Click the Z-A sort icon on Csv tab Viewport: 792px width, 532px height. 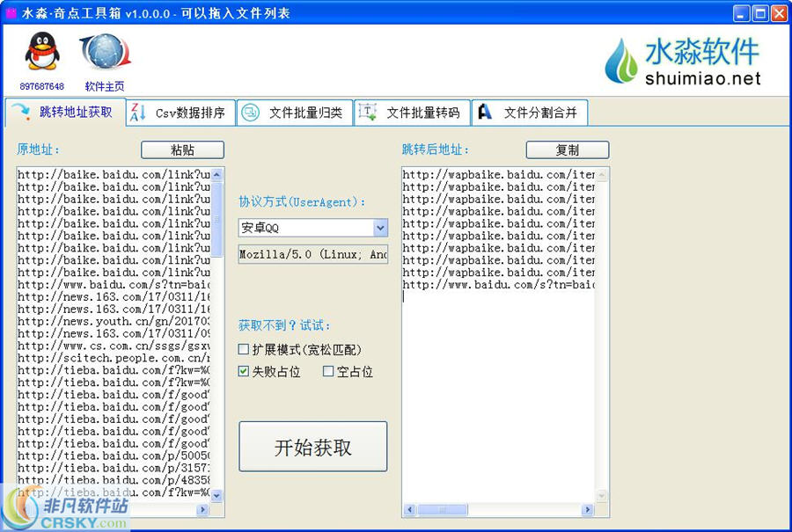tap(137, 112)
